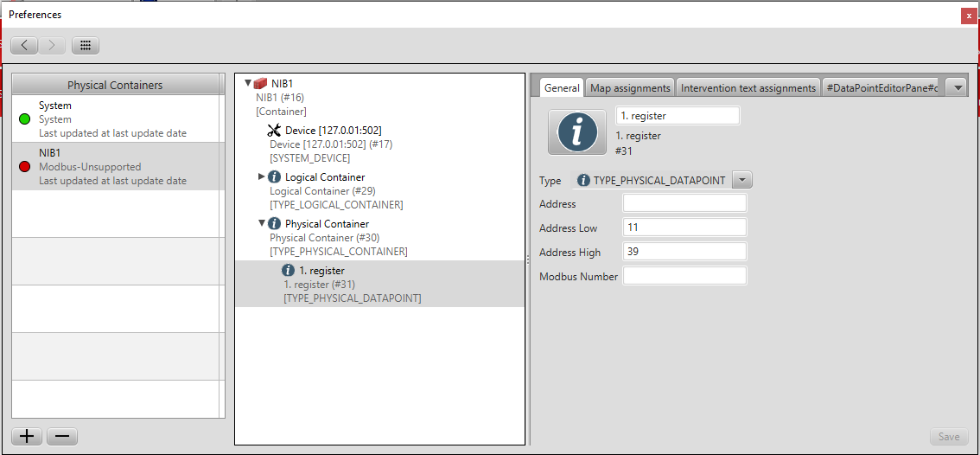Screen dimensions: 980x455
Task: Click the back navigation arrow button
Action: pos(24,45)
